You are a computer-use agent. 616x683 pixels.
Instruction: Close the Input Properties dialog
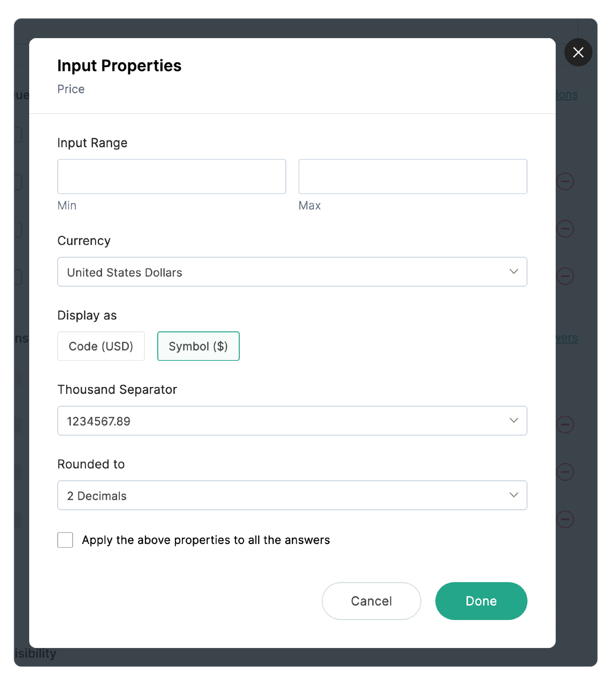coord(578,52)
